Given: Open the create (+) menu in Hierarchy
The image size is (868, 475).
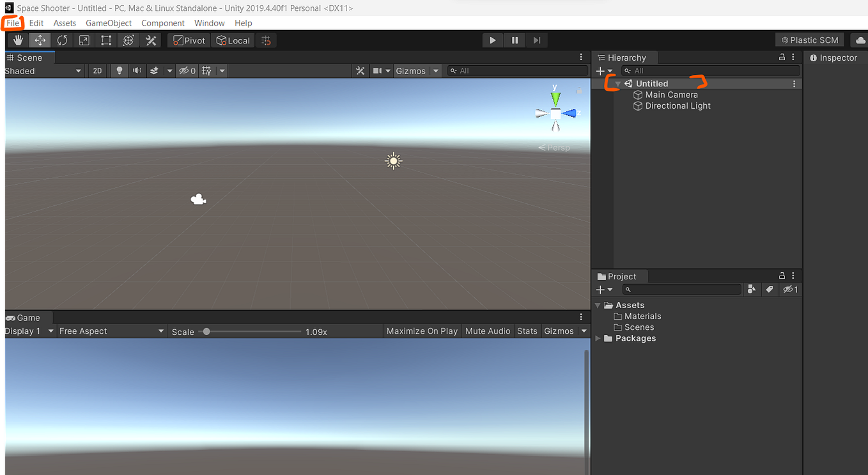Looking at the screenshot, I should pyautogui.click(x=600, y=70).
